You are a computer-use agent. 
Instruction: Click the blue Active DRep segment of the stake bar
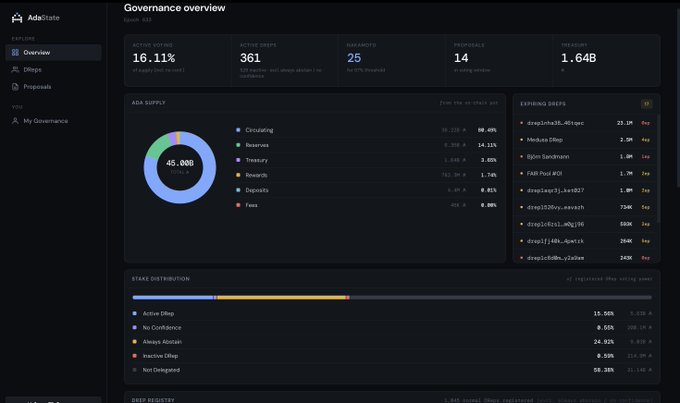coord(173,298)
